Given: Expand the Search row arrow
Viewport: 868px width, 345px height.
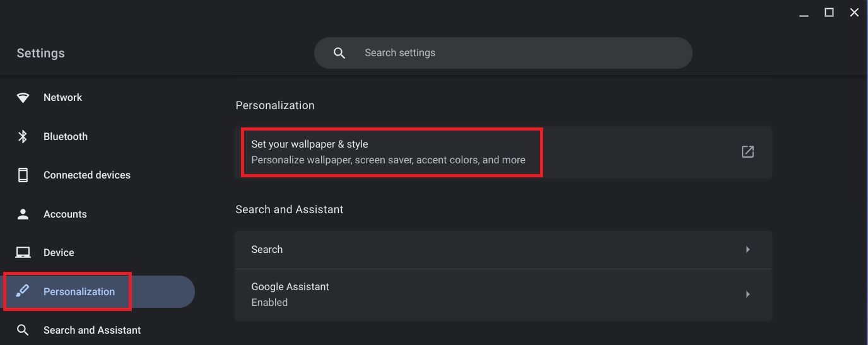Looking at the screenshot, I should tap(748, 250).
